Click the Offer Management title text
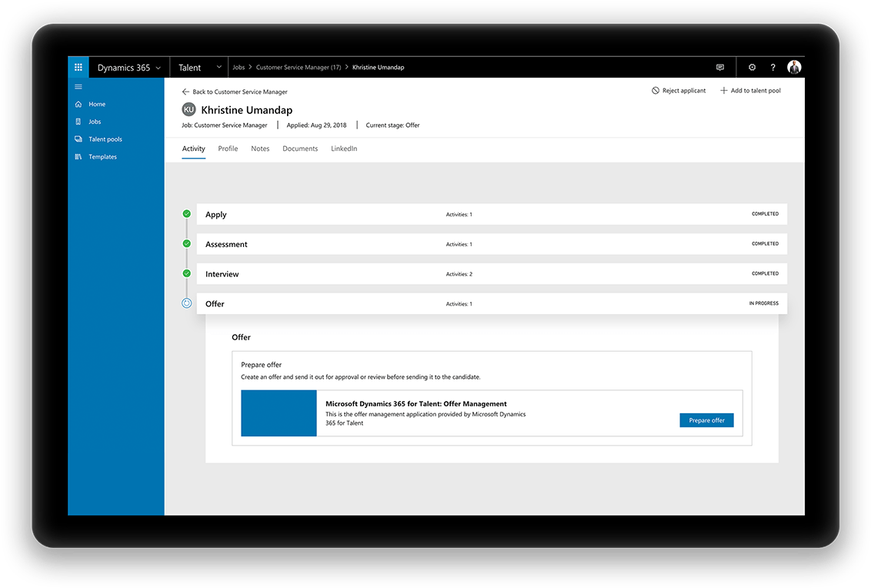The image size is (871, 588). pyautogui.click(x=416, y=404)
